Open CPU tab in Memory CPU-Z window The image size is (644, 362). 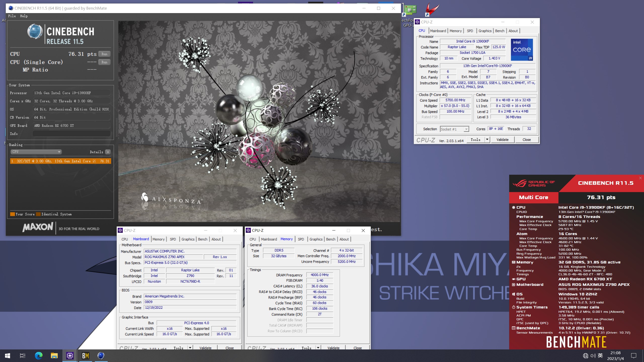pyautogui.click(x=253, y=239)
